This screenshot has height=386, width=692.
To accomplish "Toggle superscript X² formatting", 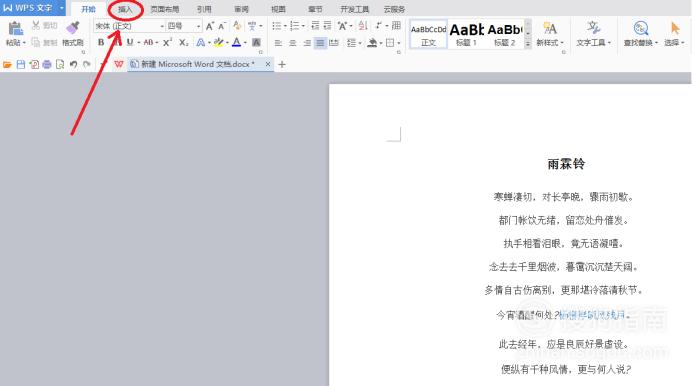I will point(167,42).
